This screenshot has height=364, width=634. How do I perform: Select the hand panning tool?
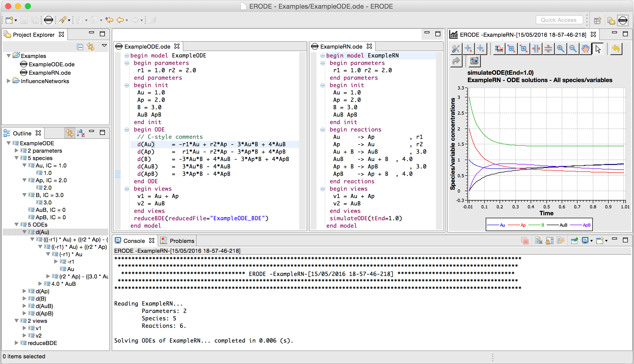coord(585,49)
